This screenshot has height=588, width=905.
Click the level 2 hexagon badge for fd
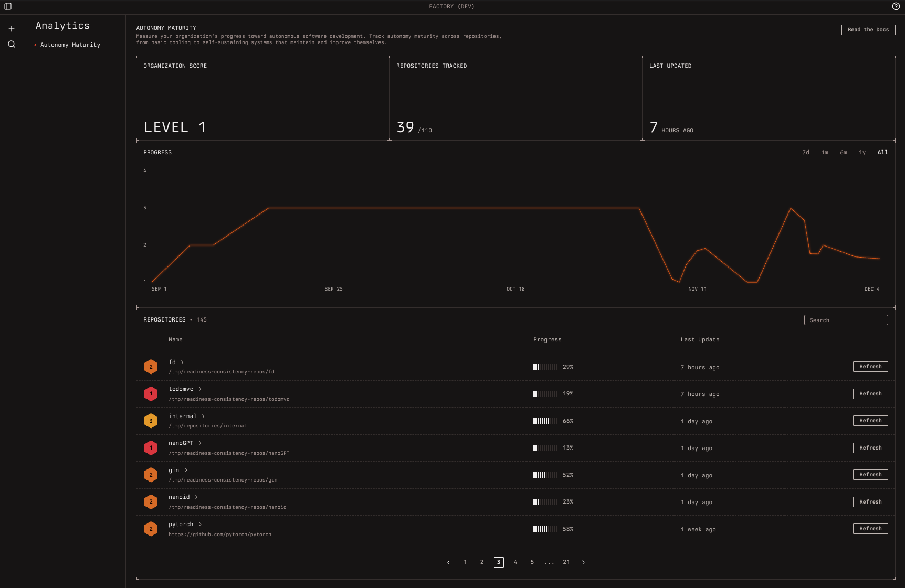point(151,367)
